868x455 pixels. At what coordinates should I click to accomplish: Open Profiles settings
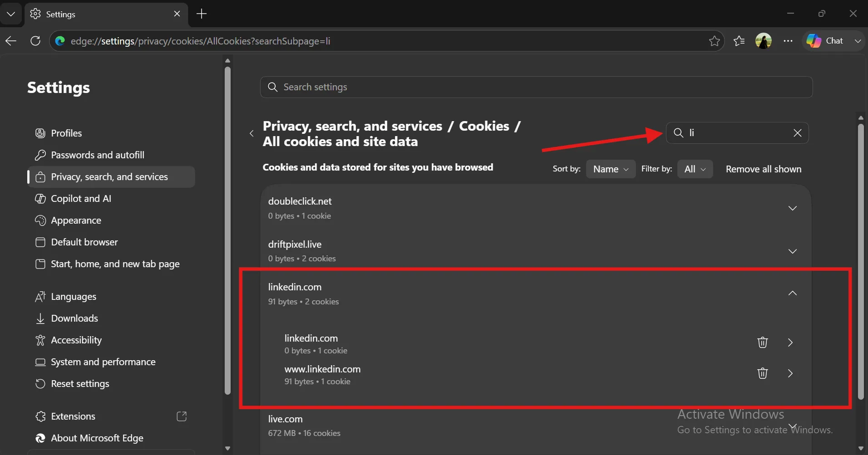click(x=111, y=133)
